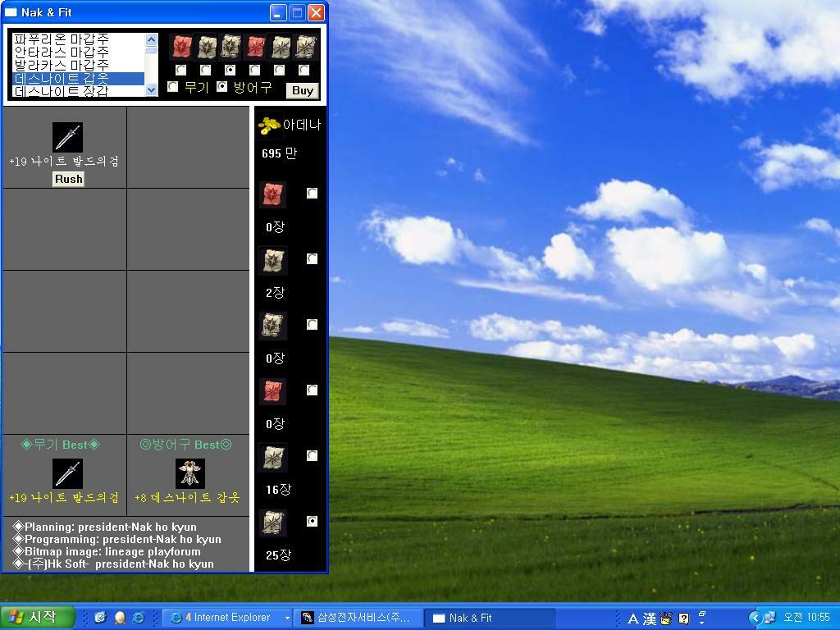Viewport: 840px width, 630px height.
Task: Click the yellow +8 데스나이트 갑옷 label
Action: click(x=187, y=498)
